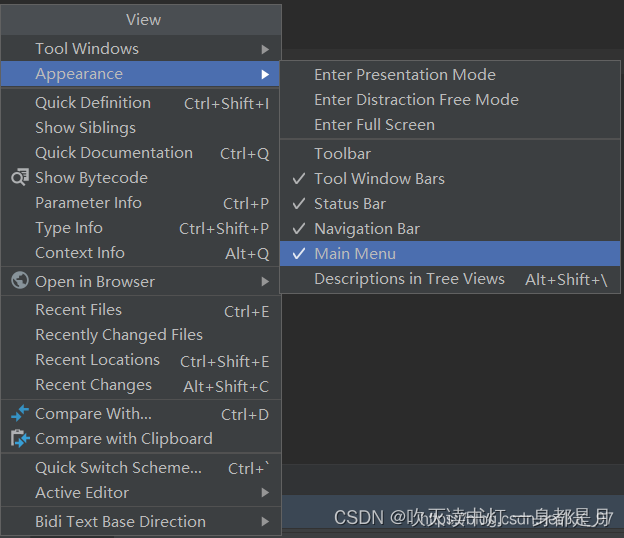
Task: Toggle Status Bar visibility
Action: (450, 204)
